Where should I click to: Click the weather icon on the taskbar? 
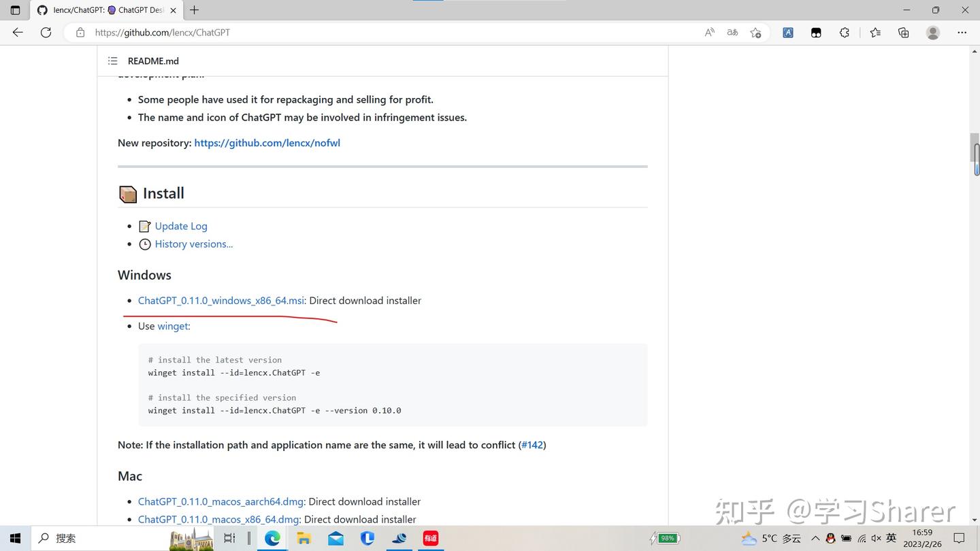[x=749, y=538]
